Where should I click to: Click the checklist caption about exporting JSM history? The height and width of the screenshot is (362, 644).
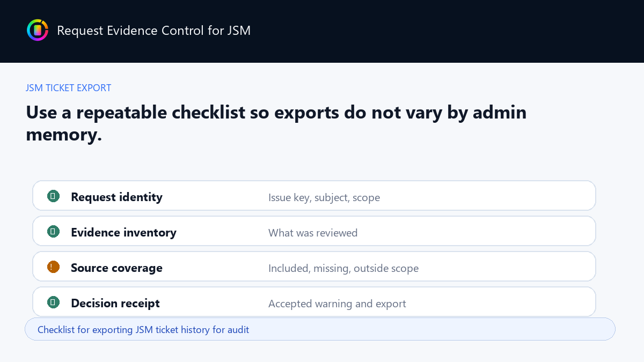click(143, 329)
